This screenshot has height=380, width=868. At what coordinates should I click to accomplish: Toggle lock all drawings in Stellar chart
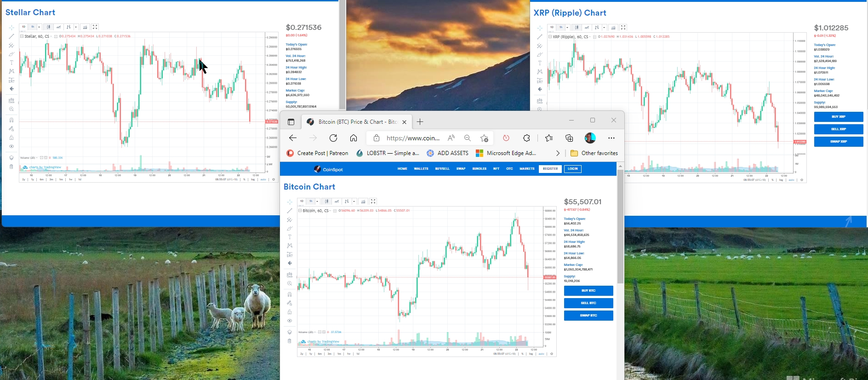(11, 138)
